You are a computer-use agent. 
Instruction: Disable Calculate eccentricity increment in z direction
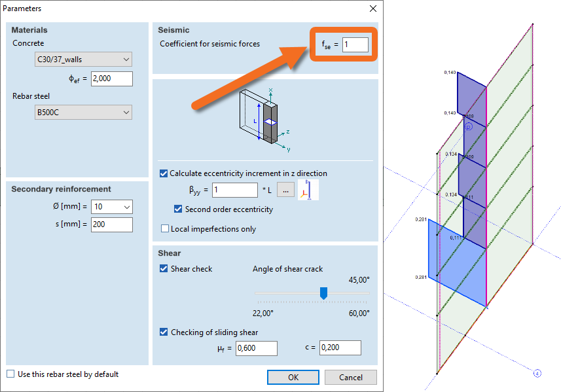click(x=164, y=173)
